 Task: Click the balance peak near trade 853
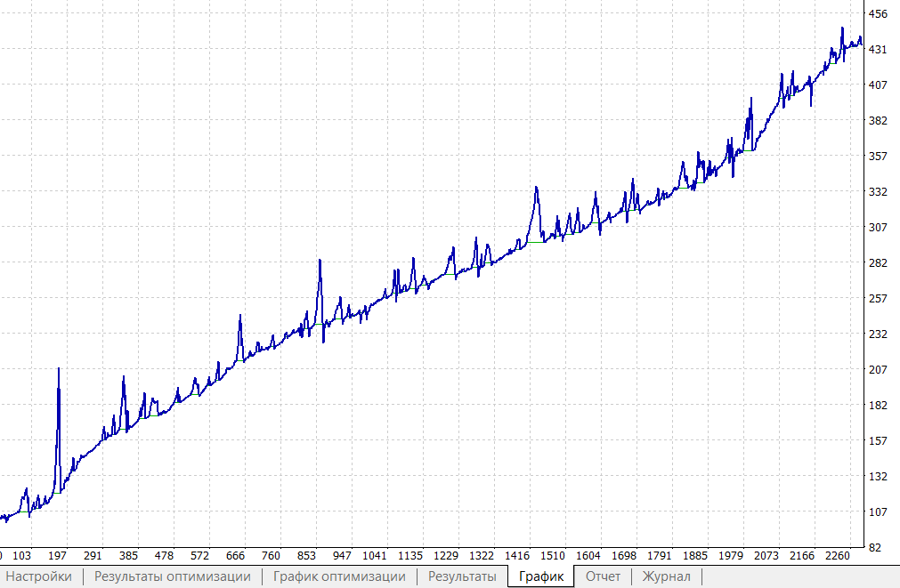[320, 261]
